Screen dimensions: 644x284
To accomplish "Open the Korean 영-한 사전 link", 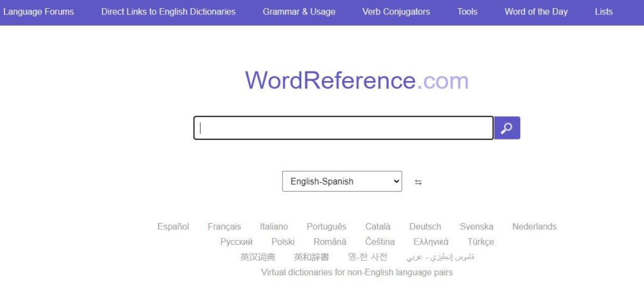I will (x=367, y=258).
